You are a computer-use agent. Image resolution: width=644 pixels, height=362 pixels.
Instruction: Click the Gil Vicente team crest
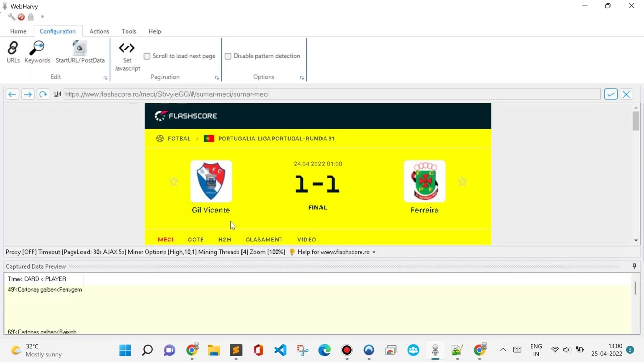click(x=211, y=181)
